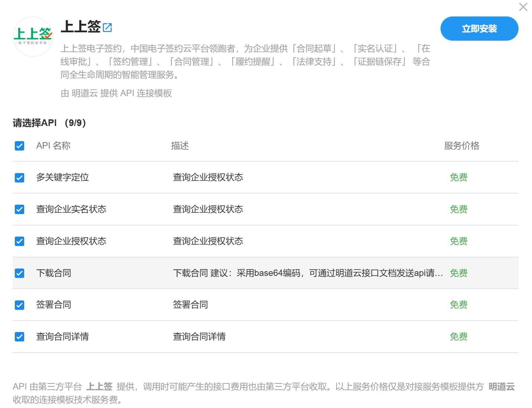The width and height of the screenshot is (532, 408).
Task: Toggle the select-all API checkbox
Action: (x=20, y=146)
